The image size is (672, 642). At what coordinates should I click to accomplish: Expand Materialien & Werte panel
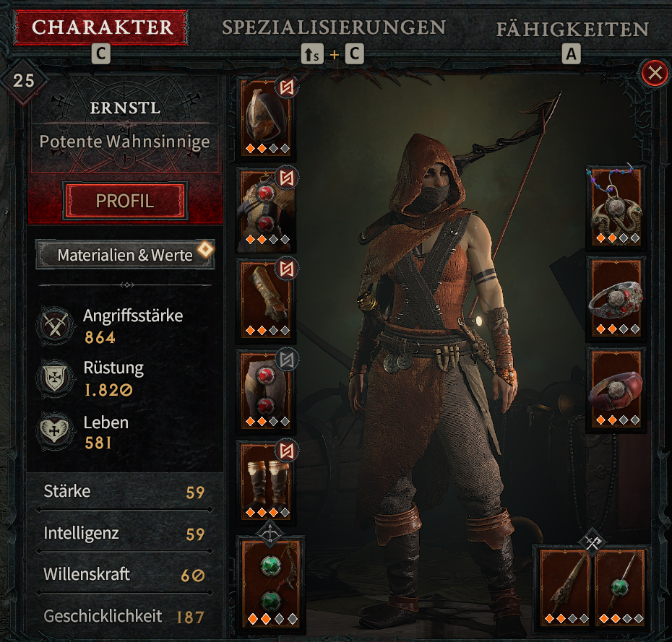click(x=125, y=255)
